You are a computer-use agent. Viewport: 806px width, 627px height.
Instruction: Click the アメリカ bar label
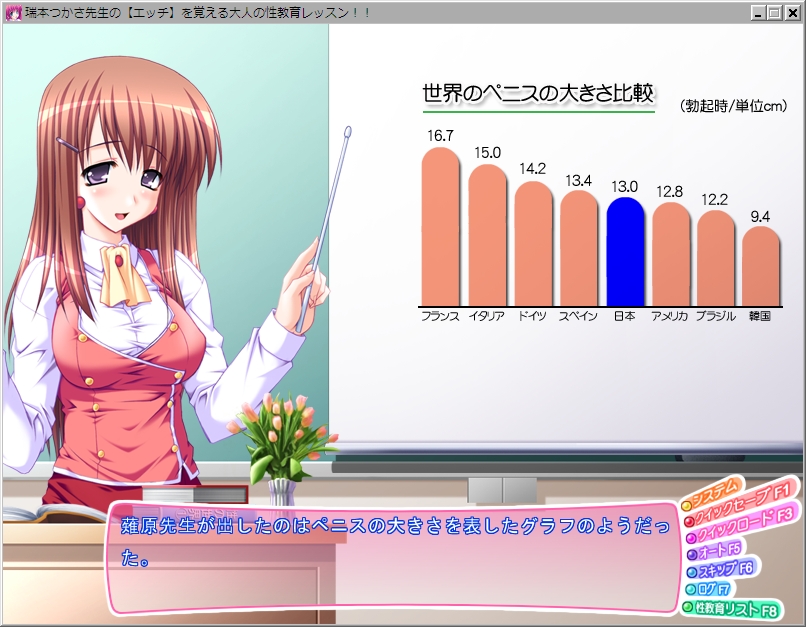[669, 316]
